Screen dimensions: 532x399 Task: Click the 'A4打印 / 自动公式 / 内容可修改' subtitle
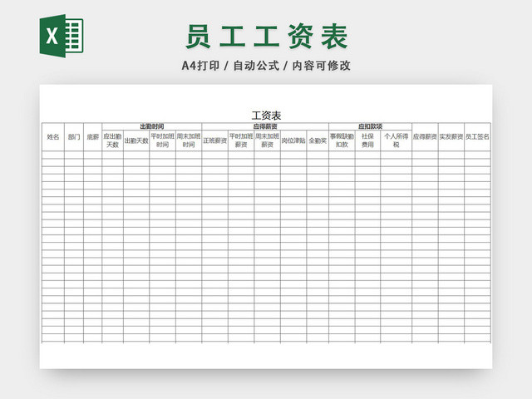point(266,66)
